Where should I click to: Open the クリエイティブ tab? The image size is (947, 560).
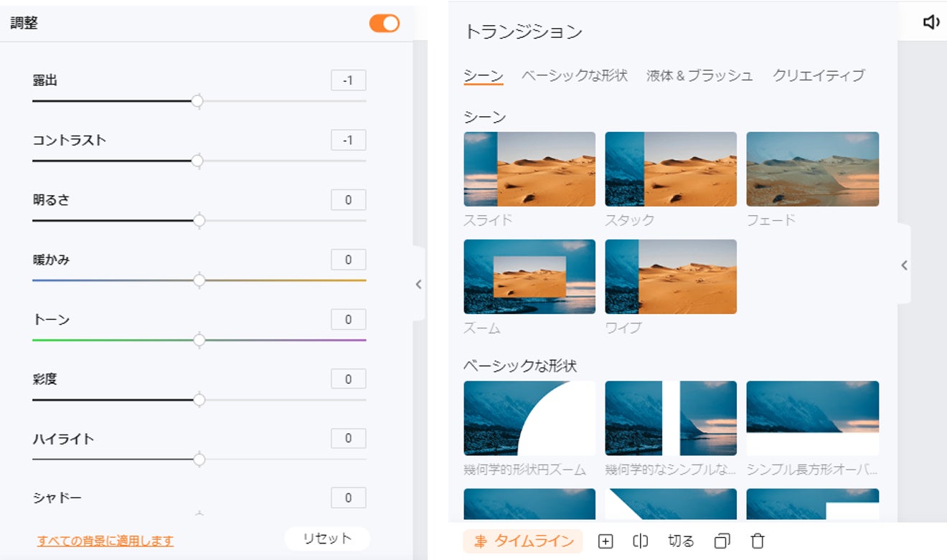click(819, 75)
